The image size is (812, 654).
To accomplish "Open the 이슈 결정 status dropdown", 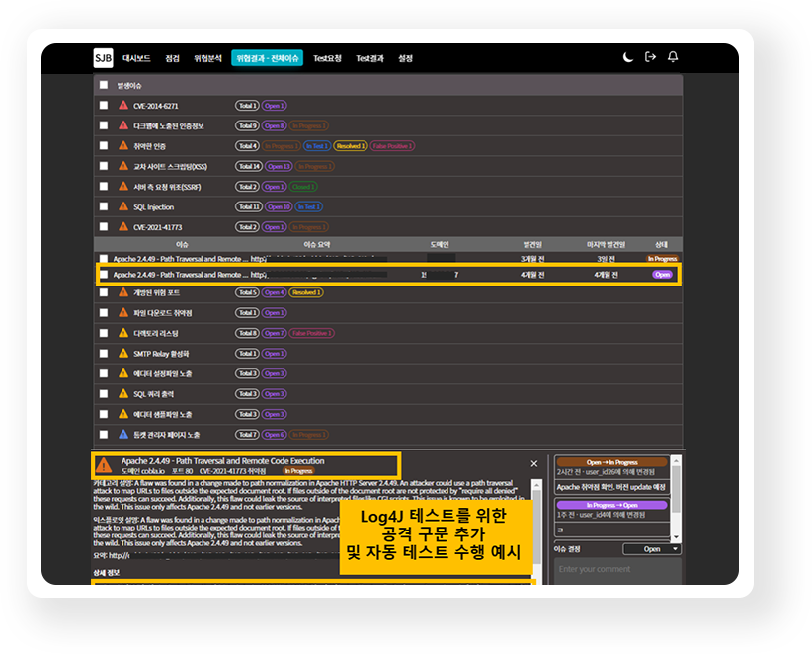I will pos(657,549).
